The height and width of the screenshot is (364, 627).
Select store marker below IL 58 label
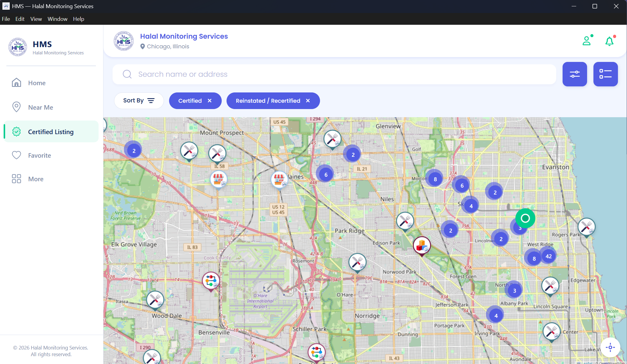point(218,179)
